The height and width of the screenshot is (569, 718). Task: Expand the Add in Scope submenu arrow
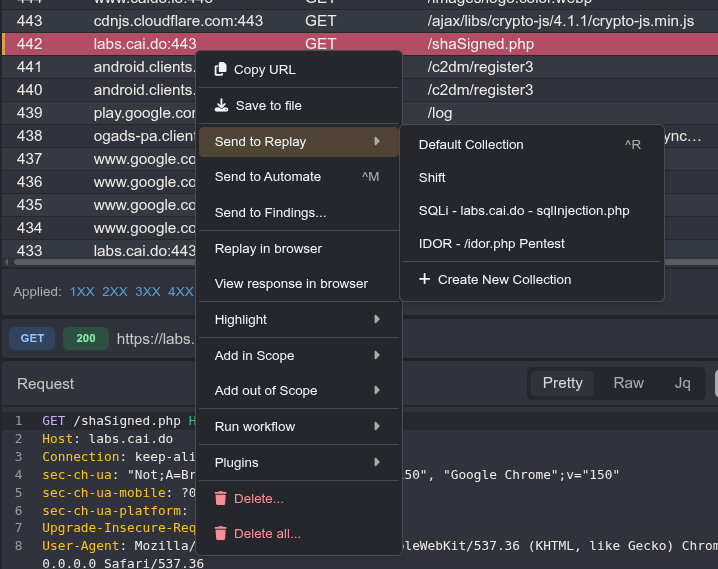pos(377,355)
